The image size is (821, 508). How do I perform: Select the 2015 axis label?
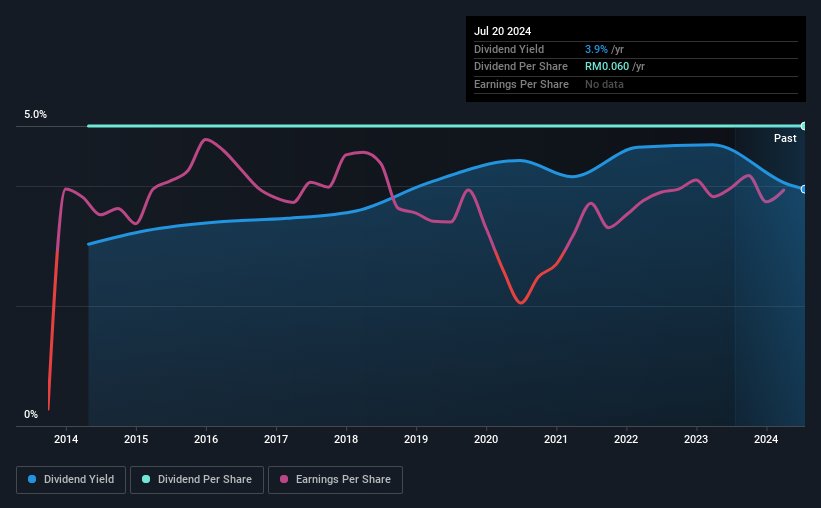(136, 439)
